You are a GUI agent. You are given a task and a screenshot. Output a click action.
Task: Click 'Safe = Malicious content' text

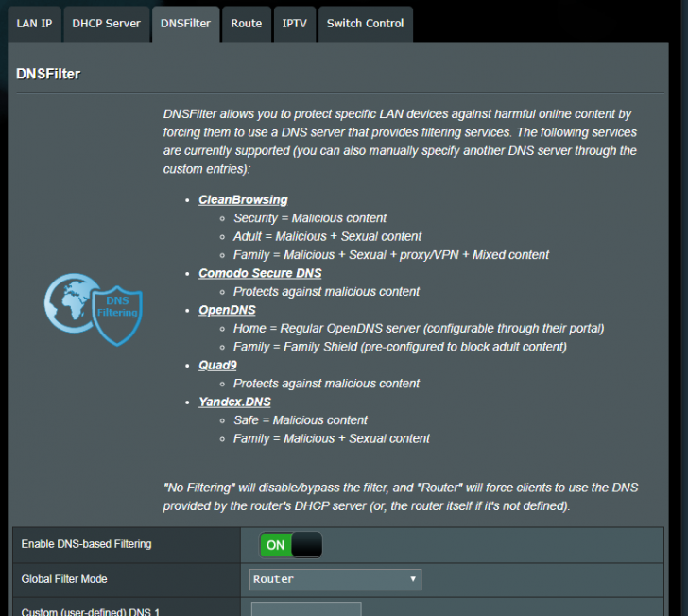pyautogui.click(x=301, y=420)
